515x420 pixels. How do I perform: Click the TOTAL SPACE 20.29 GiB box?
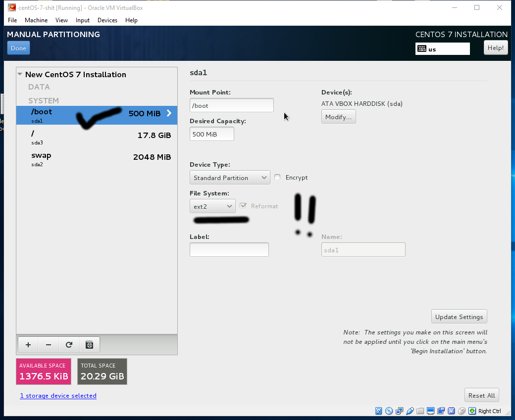(x=102, y=372)
